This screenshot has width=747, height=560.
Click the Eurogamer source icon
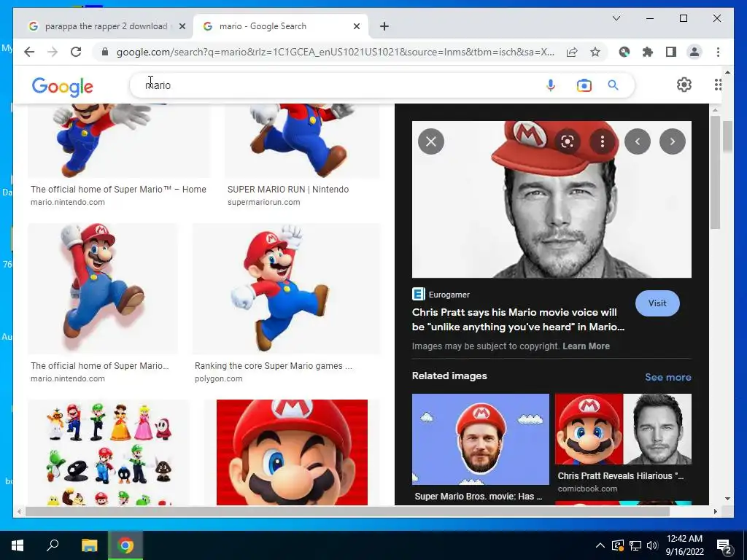click(x=418, y=295)
